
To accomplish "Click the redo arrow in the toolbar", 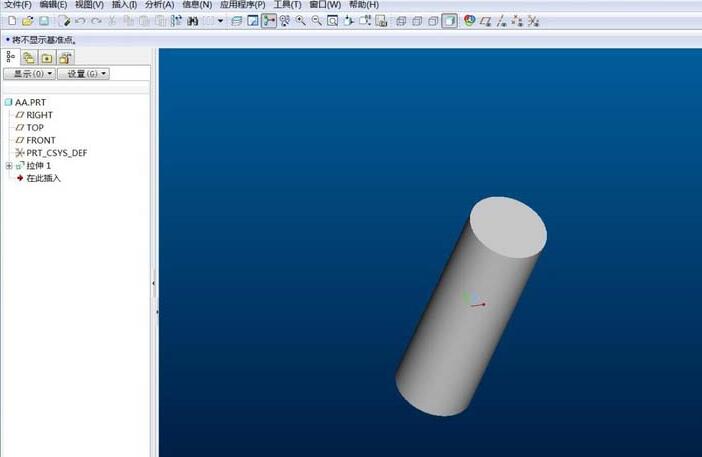I will (96, 21).
